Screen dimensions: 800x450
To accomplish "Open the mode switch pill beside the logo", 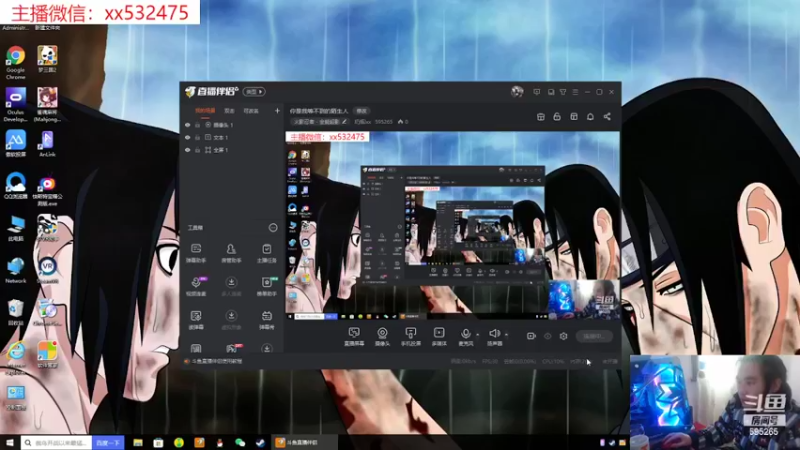I will [x=254, y=92].
